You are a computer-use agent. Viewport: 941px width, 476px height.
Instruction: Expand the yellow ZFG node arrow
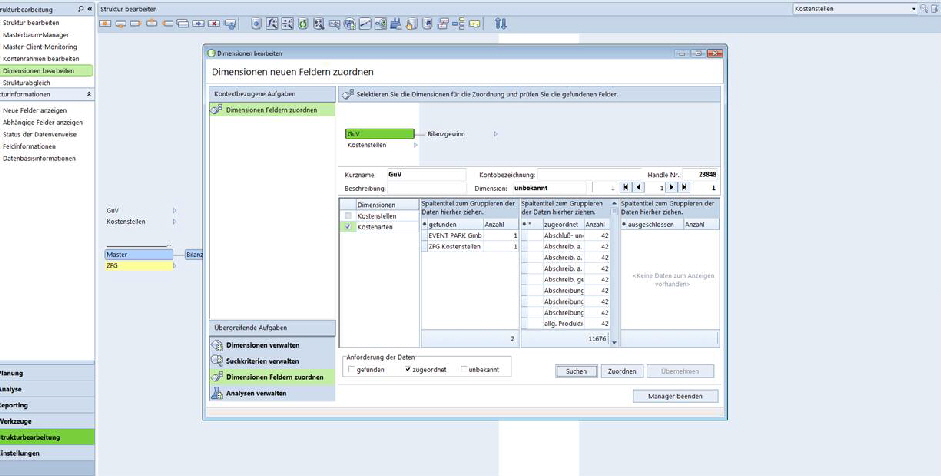click(x=175, y=265)
